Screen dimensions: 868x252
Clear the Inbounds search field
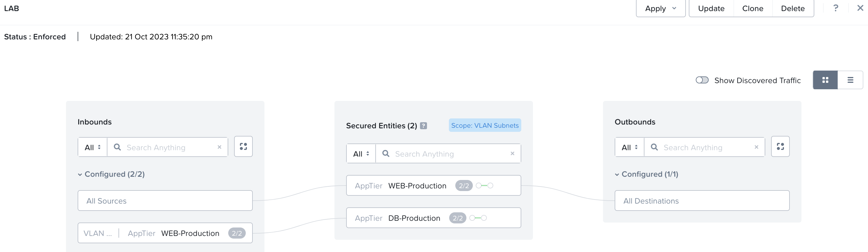click(219, 147)
